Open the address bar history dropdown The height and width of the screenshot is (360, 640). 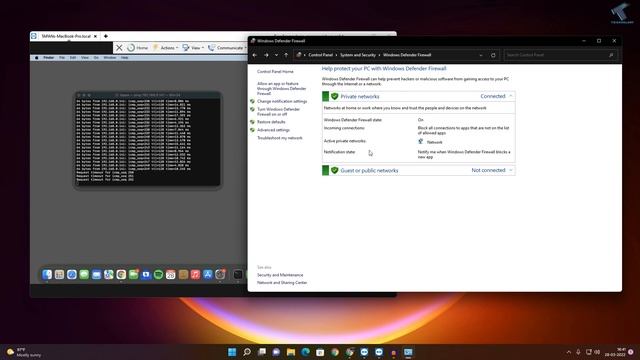pyautogui.click(x=481, y=55)
